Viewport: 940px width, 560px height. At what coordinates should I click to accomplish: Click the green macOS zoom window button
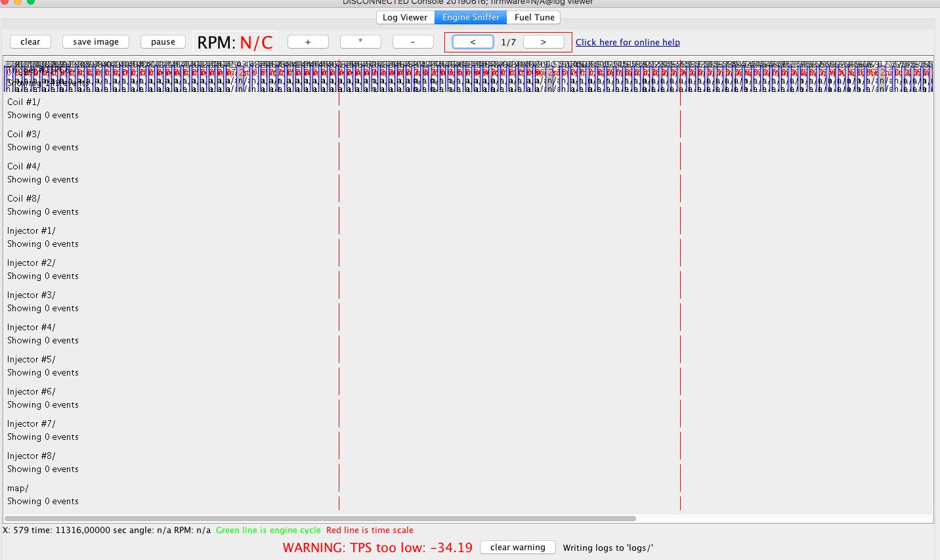pos(31,2)
